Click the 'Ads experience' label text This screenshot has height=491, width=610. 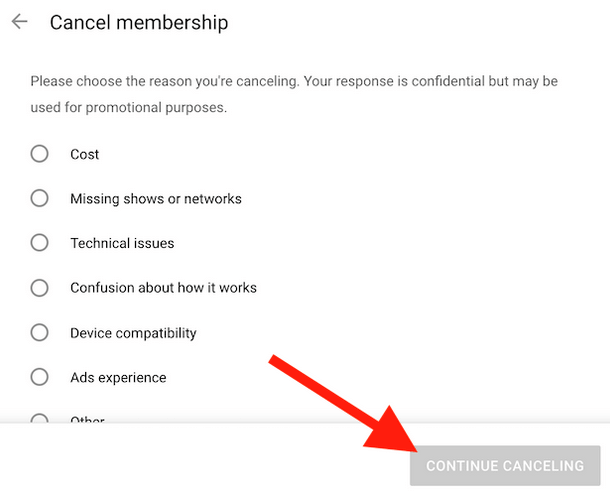point(118,378)
